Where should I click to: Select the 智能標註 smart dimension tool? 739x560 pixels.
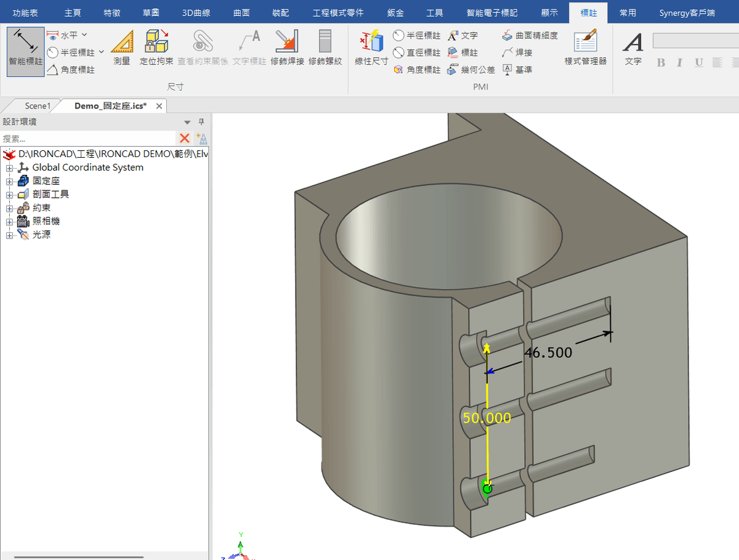point(25,52)
